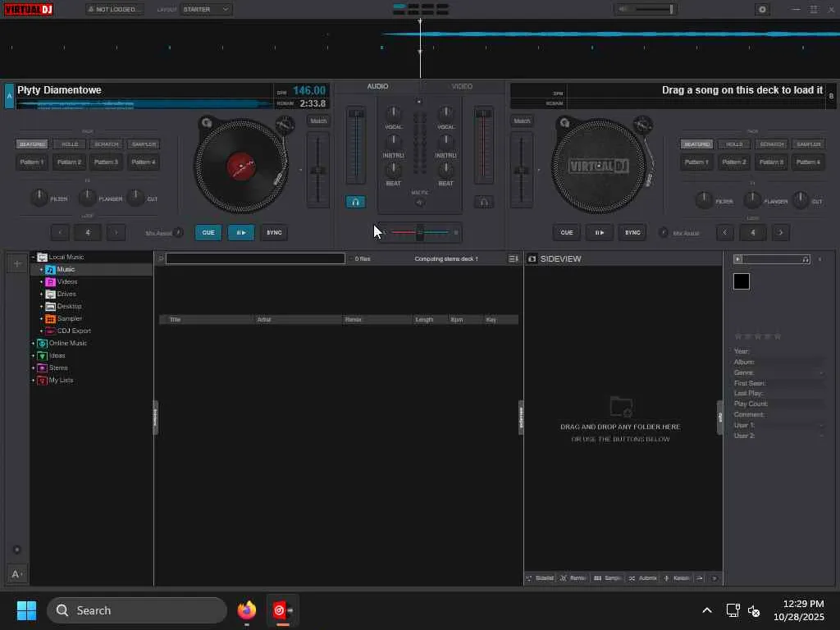Toggle play/pause on deck A

pyautogui.click(x=241, y=232)
